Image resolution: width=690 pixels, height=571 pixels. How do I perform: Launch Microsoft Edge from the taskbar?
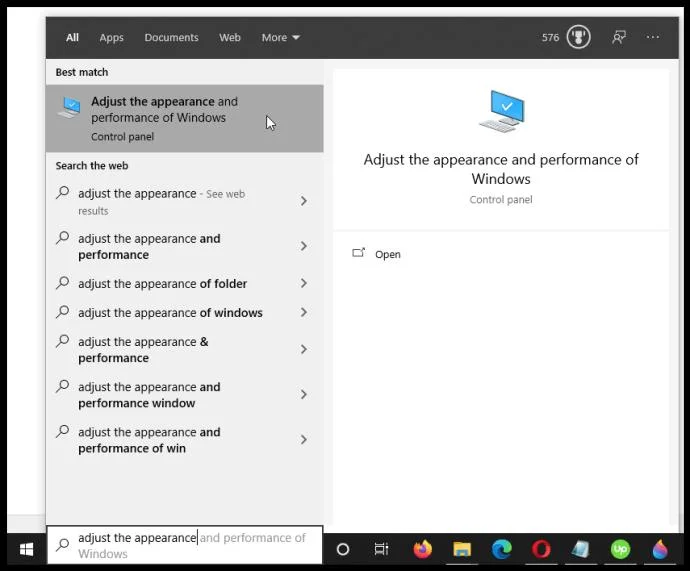click(502, 549)
